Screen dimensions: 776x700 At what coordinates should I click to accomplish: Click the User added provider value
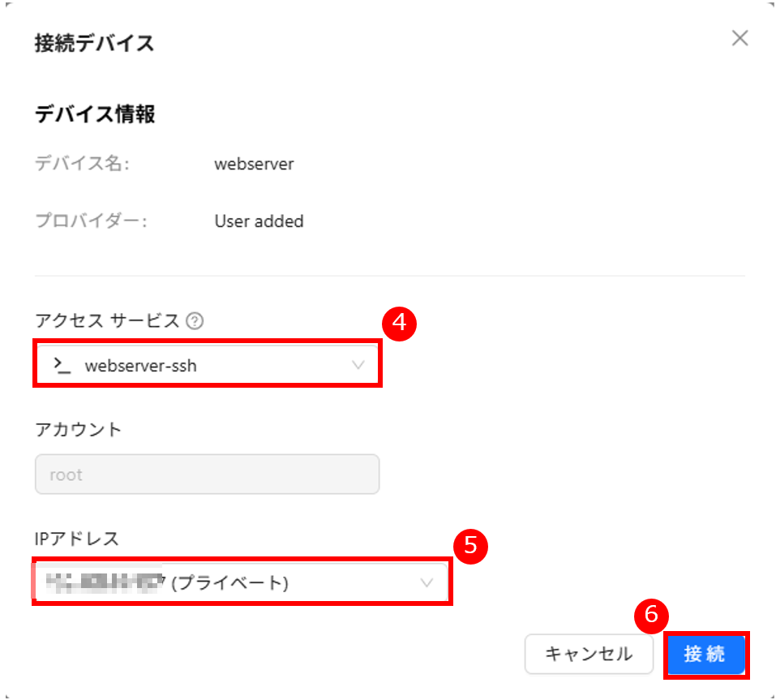tap(259, 221)
